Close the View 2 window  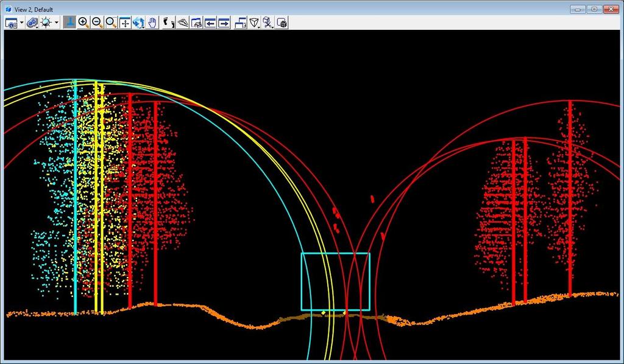tap(611, 9)
